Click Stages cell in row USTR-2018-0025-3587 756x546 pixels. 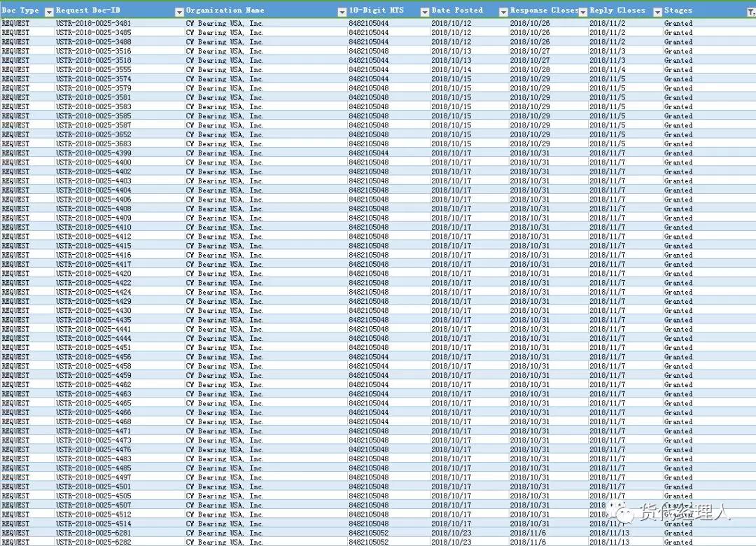678,125
